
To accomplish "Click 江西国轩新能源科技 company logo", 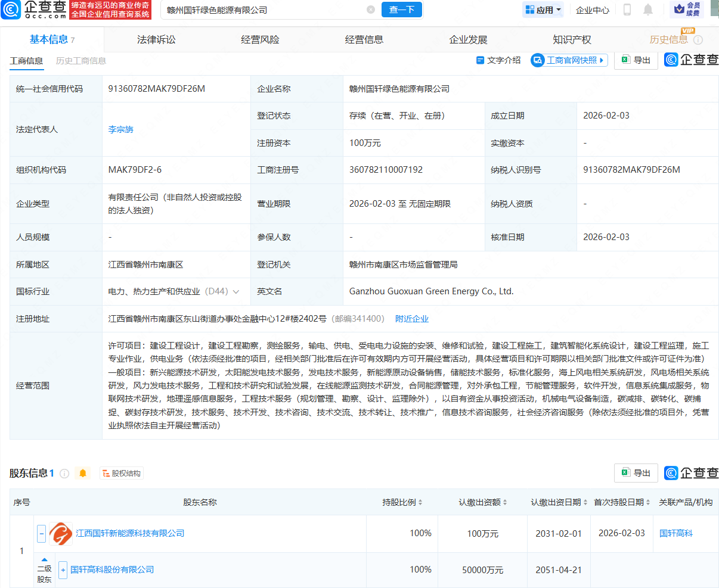I will (x=60, y=534).
